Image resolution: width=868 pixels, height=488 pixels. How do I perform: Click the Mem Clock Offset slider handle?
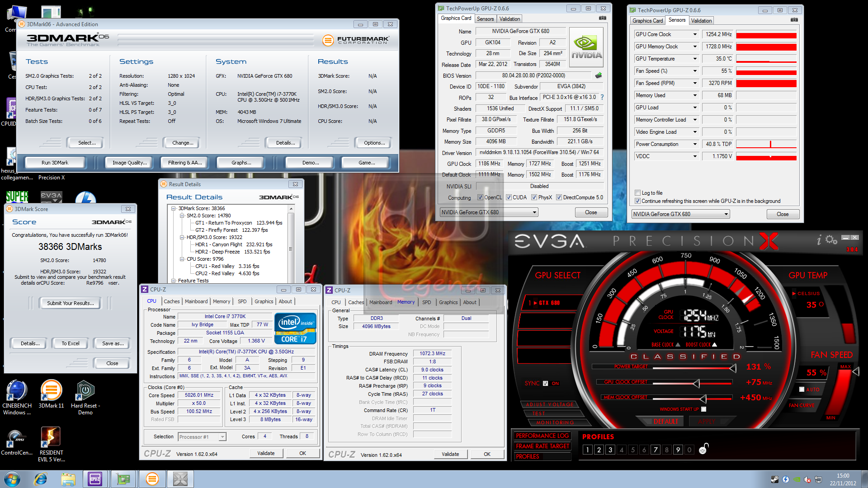(703, 399)
